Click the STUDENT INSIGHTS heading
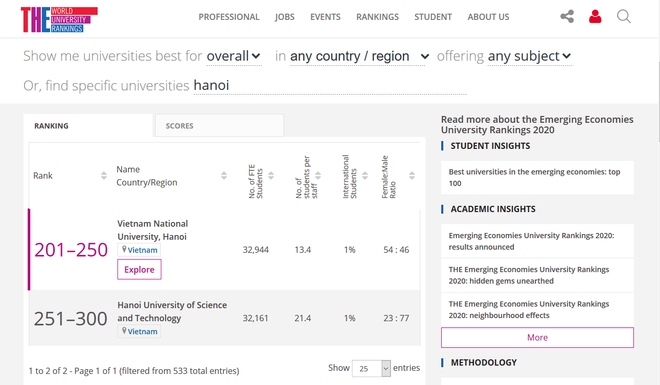 click(x=490, y=146)
